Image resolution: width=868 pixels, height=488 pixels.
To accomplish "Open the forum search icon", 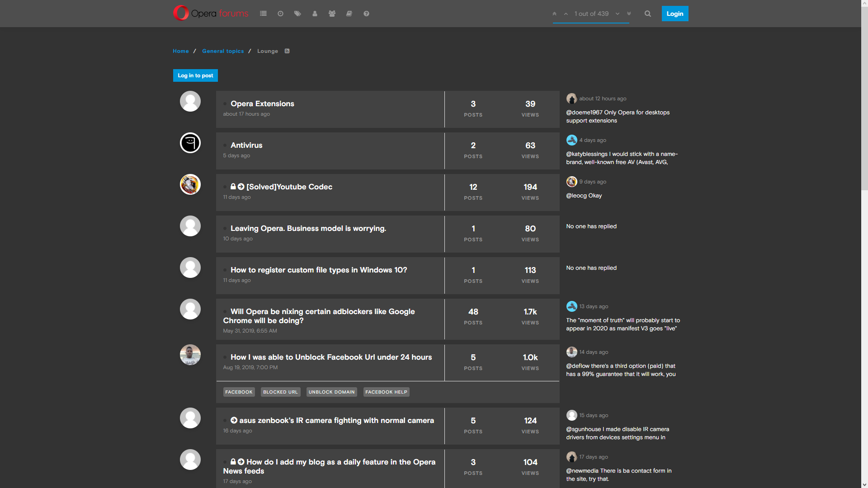I will pos(647,14).
